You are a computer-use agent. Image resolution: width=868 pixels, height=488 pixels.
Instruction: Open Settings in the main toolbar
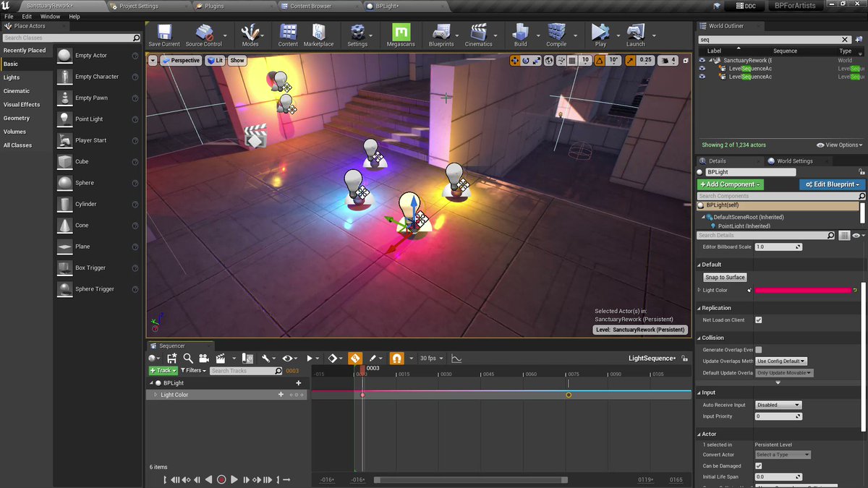point(357,35)
